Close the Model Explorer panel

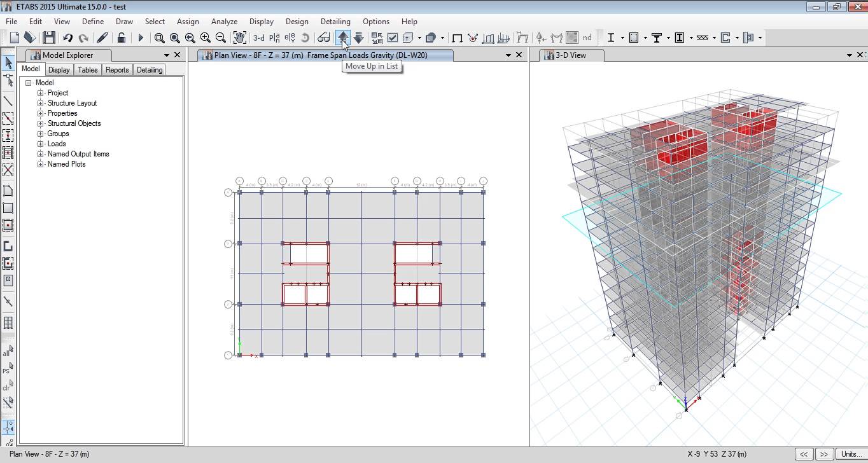tap(177, 55)
